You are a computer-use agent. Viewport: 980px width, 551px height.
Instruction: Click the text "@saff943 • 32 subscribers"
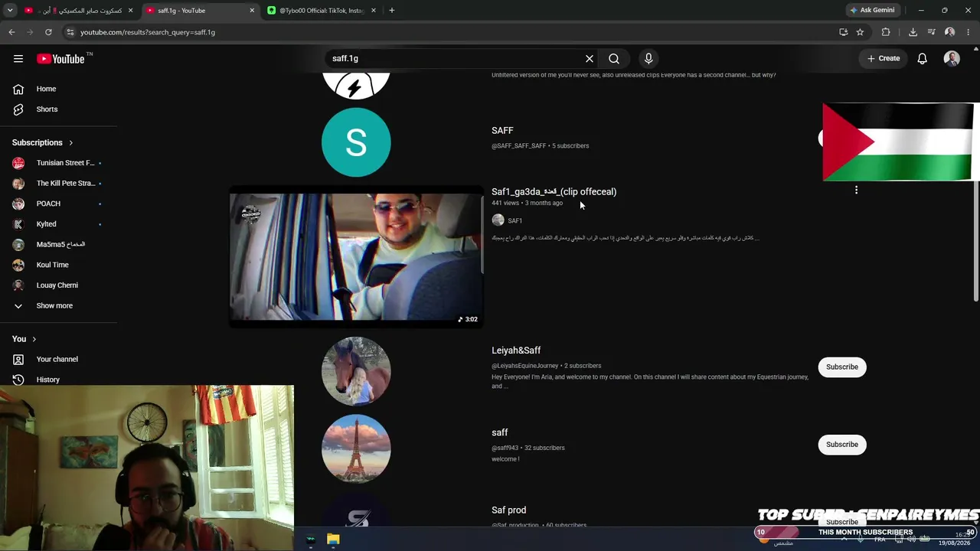pos(528,448)
